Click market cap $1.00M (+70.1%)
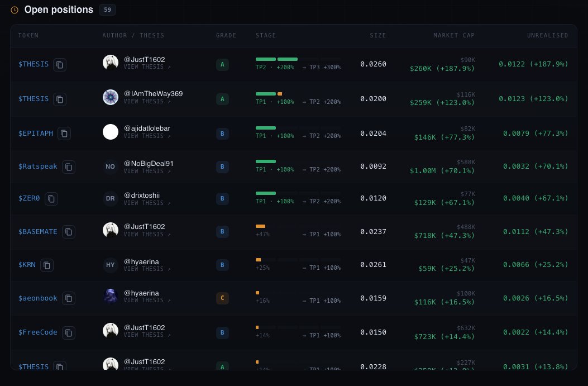The height and width of the screenshot is (386, 588). coord(442,171)
